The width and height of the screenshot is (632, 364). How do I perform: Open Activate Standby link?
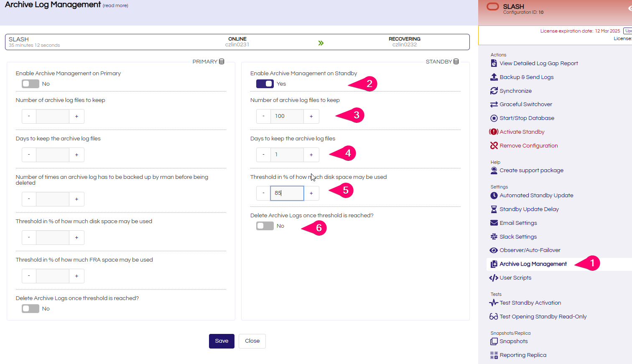coord(522,132)
